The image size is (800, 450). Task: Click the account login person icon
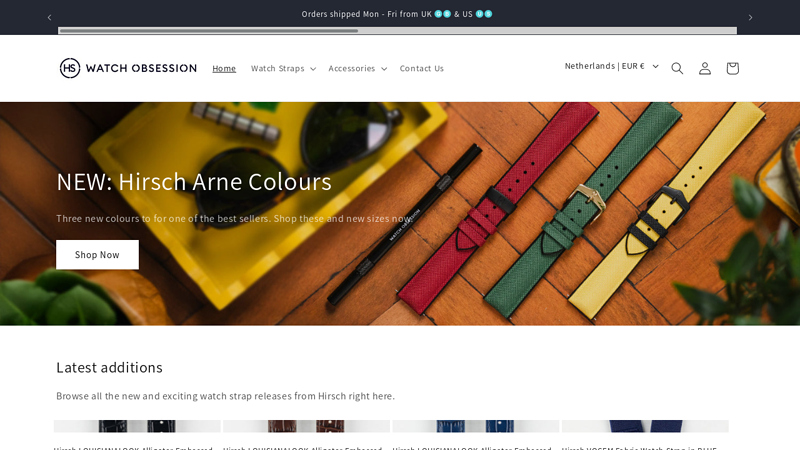705,68
